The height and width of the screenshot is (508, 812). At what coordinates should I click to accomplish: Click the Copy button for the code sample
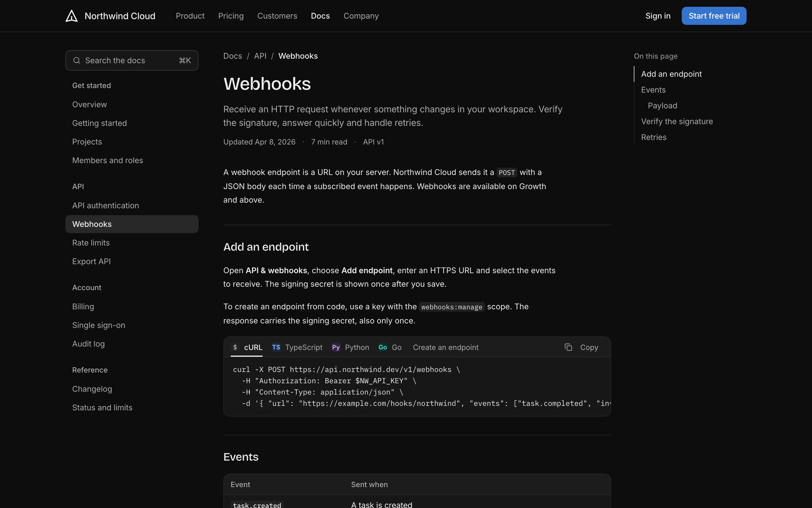[581, 347]
